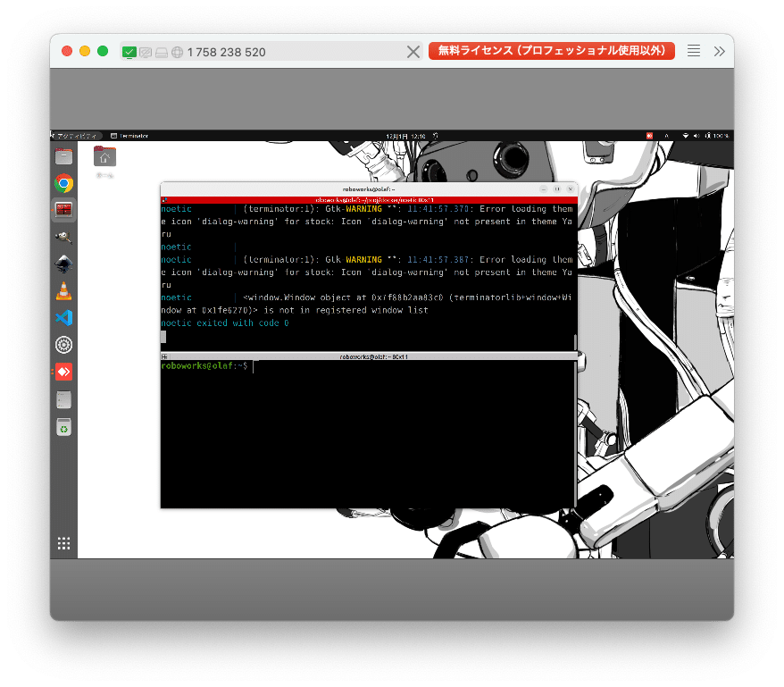784x687 pixels.
Task: Open the input method A indicator
Action: [666, 136]
